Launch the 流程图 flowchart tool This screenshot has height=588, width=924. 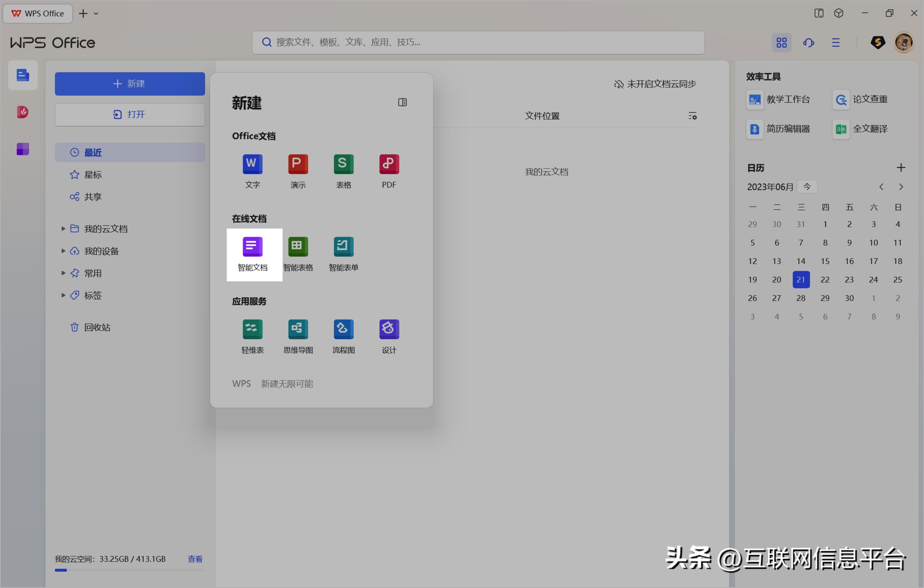pyautogui.click(x=343, y=337)
